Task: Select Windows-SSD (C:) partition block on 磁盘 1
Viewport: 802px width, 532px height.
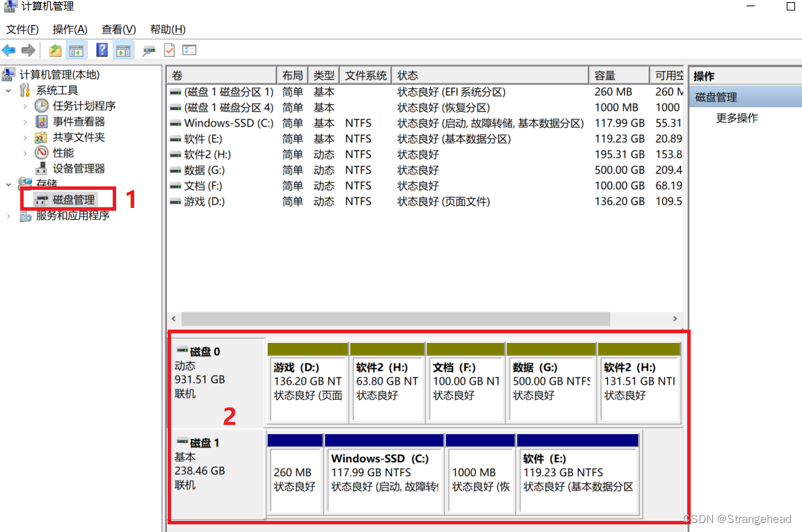Action: pos(384,474)
